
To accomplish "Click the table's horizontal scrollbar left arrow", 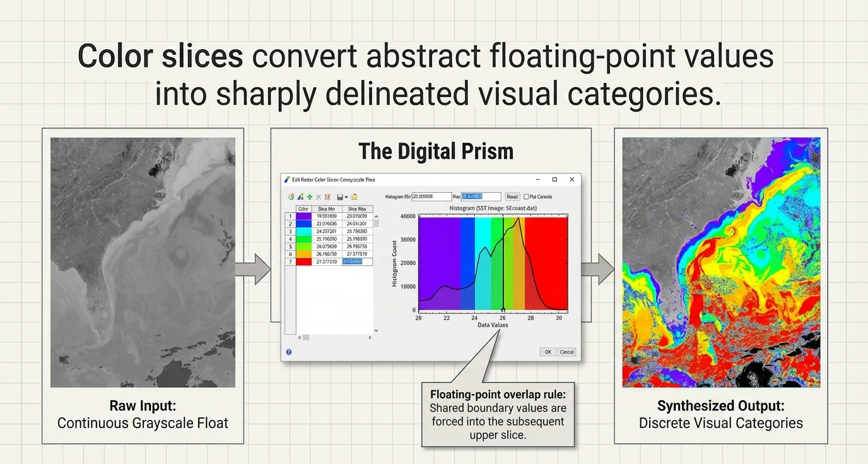I will click(x=300, y=337).
